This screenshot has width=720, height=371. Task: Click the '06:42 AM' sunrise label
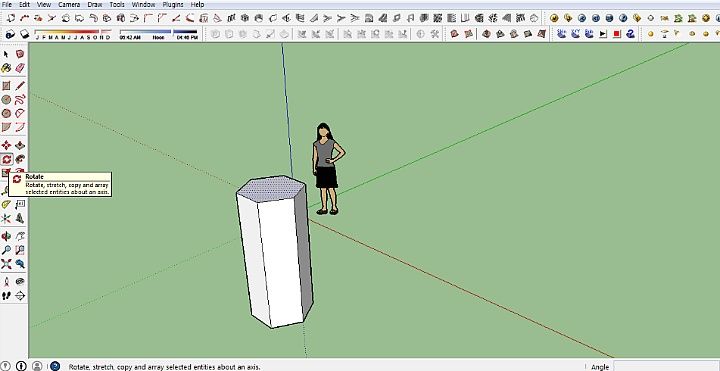130,38
